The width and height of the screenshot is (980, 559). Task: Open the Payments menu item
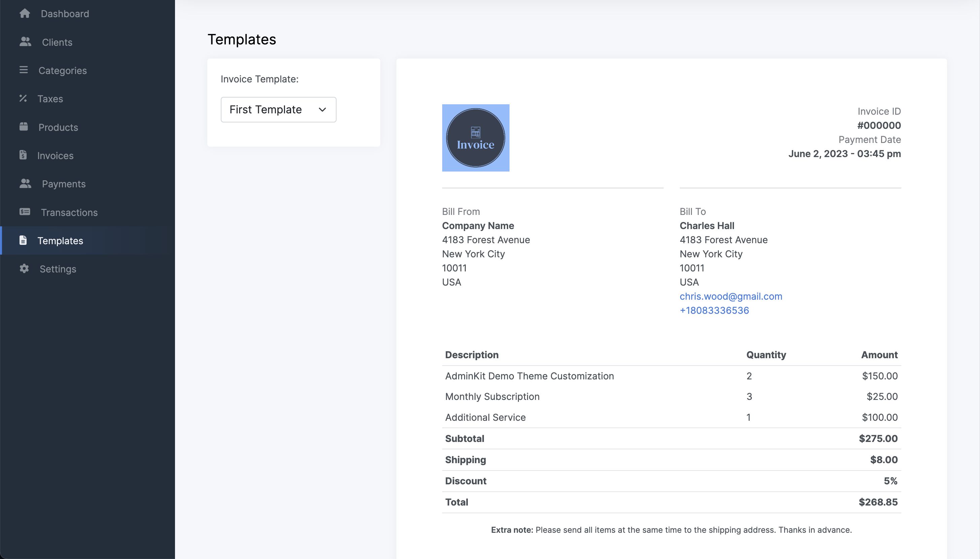(64, 184)
